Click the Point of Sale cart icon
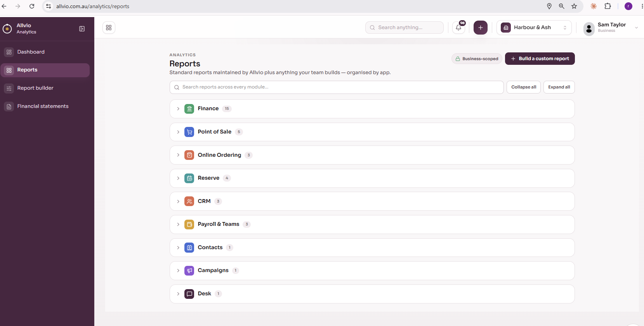The image size is (644, 326). pyautogui.click(x=189, y=132)
